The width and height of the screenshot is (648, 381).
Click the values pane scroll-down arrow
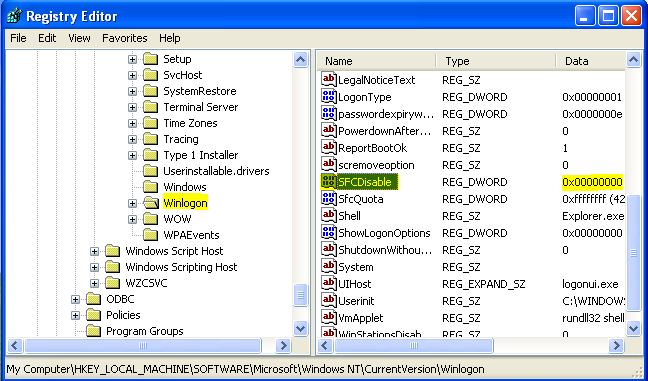(634, 329)
